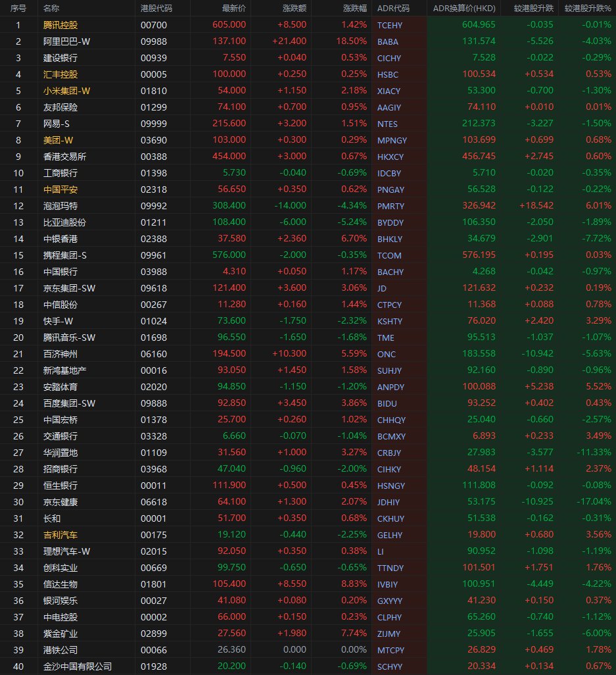Viewport: 616px width, 675px height.
Task: Click the 涨跌额 column header
Action: 295,8
